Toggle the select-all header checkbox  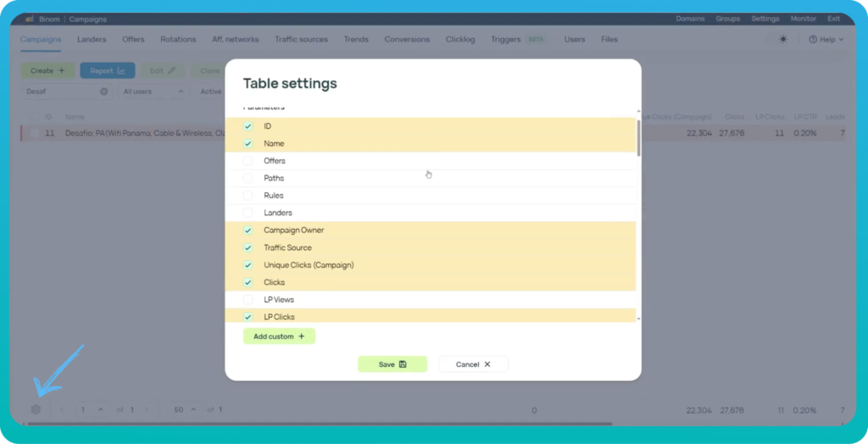tap(34, 117)
